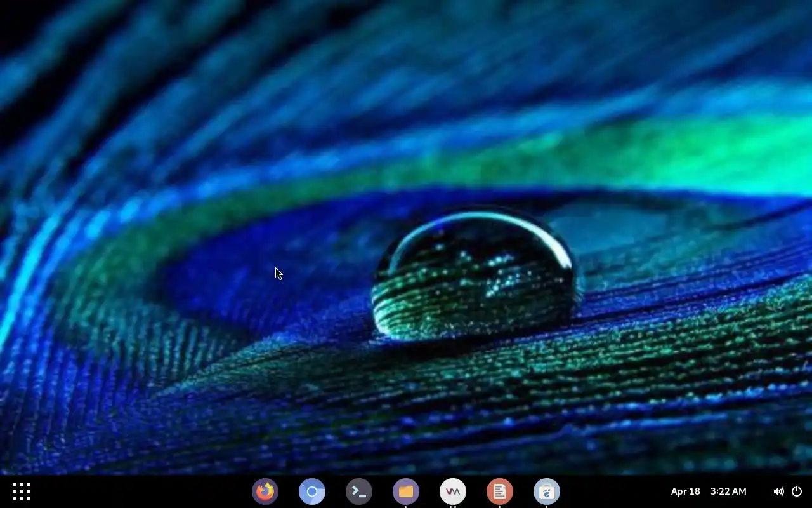This screenshot has width=812, height=508.
Task: Click the Apr 18 date
Action: pos(686,491)
